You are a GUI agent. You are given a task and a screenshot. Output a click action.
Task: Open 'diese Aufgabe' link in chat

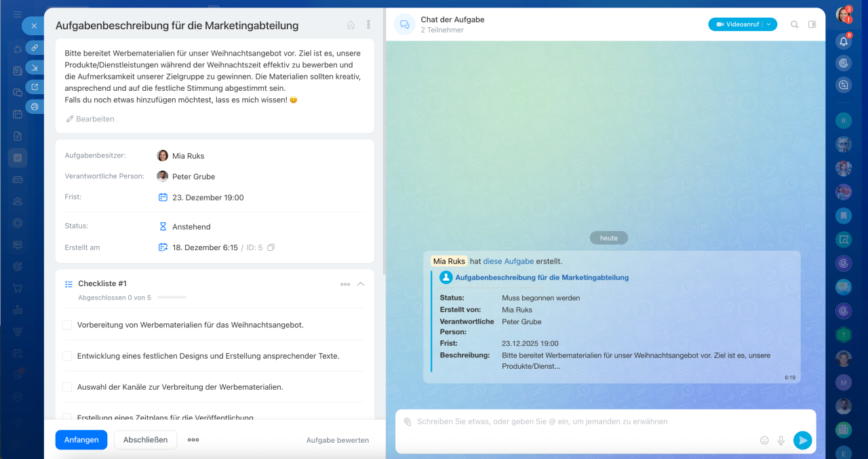tap(508, 261)
